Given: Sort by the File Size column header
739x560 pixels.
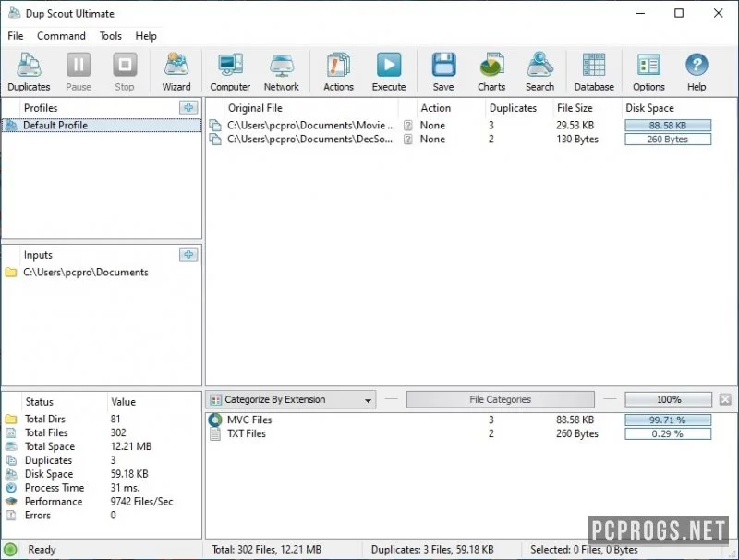Looking at the screenshot, I should [587, 108].
